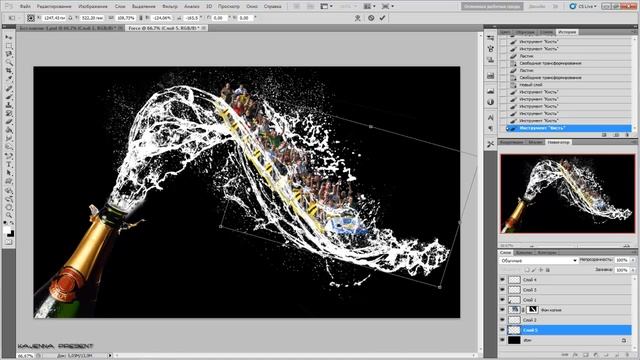Select the Move tool

point(9,37)
